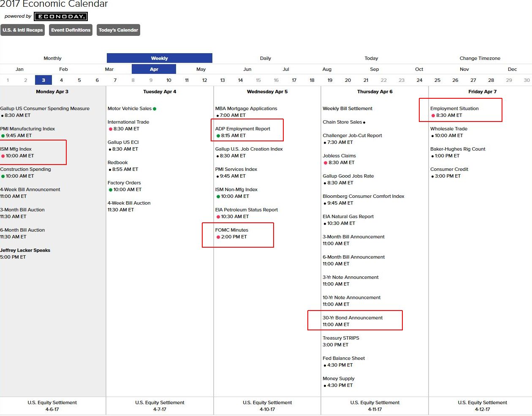Click the Jeffrey Lacker Speaks event

[25, 250]
